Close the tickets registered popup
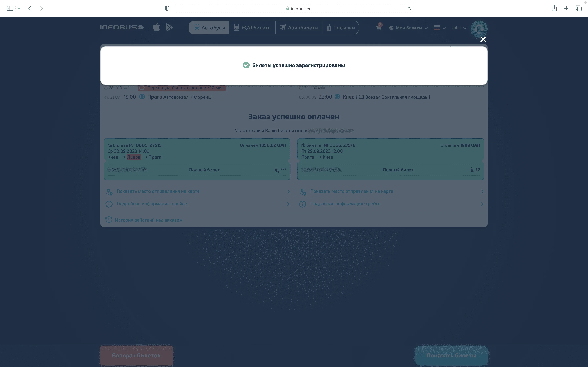The image size is (588, 367). click(x=483, y=39)
